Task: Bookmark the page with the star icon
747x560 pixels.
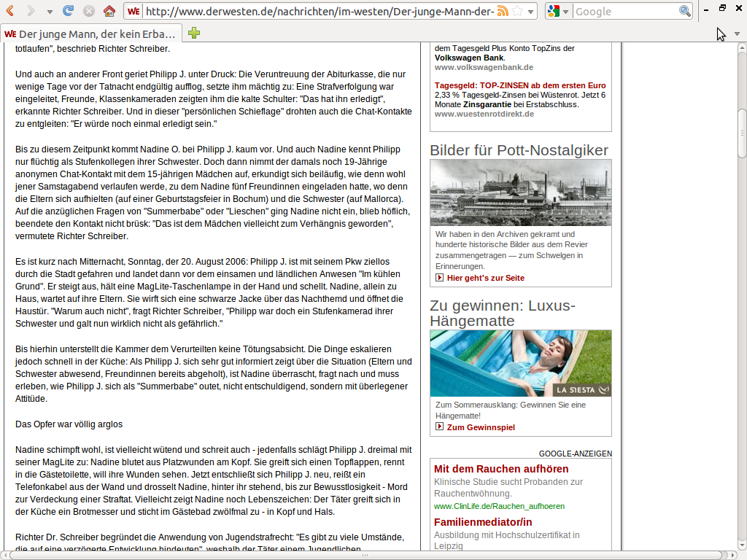Action: coord(517,11)
